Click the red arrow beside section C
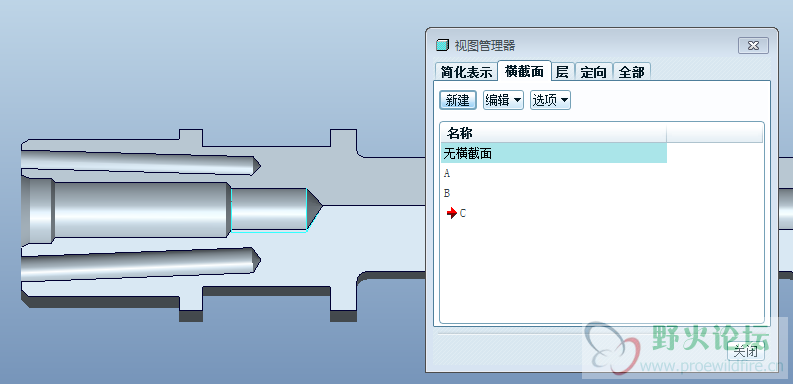The width and height of the screenshot is (793, 384). [x=452, y=214]
